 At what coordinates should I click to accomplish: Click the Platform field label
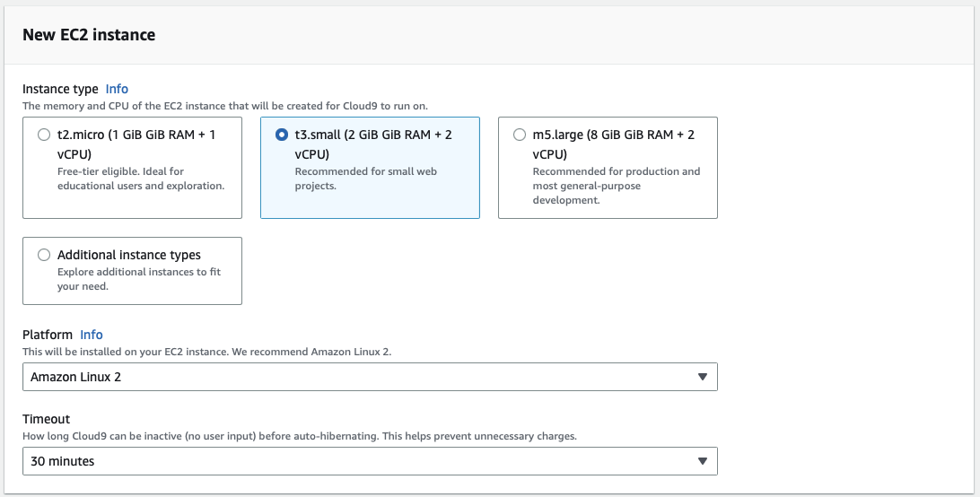[48, 335]
